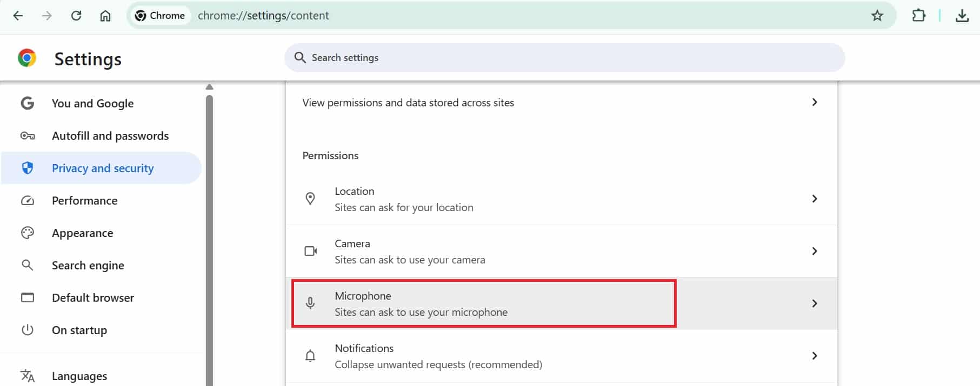Open the Notifications permission row
Image resolution: width=980 pixels, height=386 pixels.
pos(438,356)
